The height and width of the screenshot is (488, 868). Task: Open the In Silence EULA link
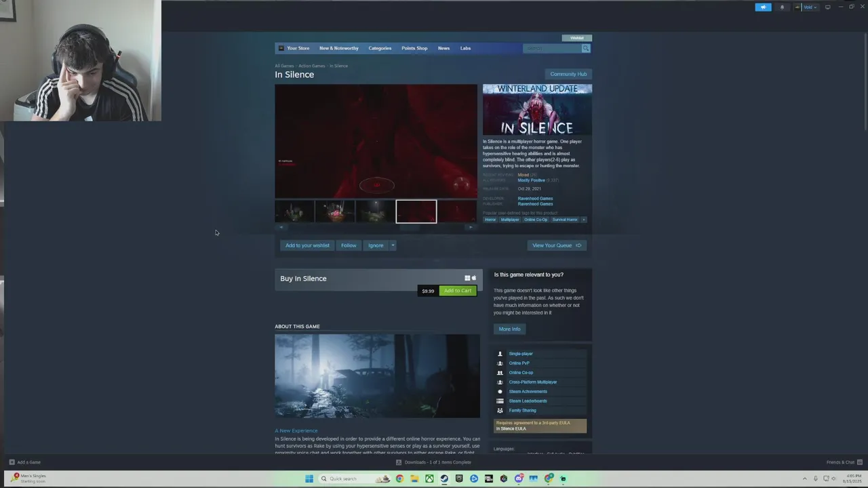tap(511, 428)
